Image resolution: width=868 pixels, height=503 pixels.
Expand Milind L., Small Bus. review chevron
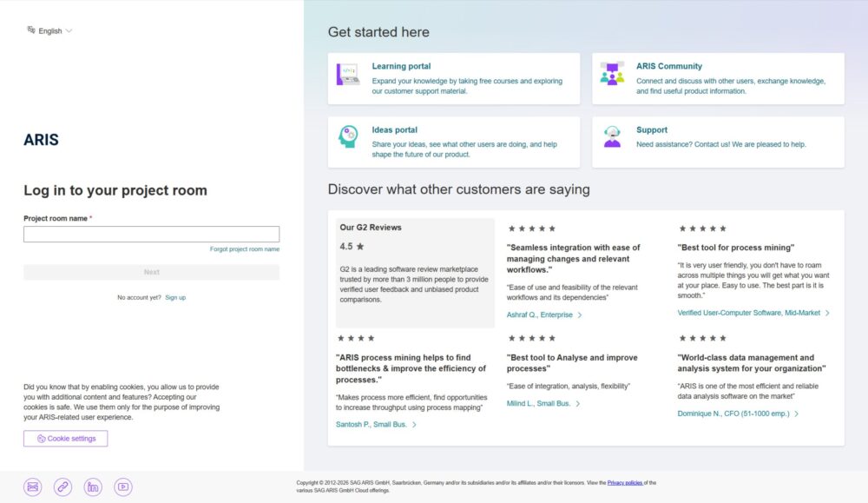pyautogui.click(x=578, y=404)
